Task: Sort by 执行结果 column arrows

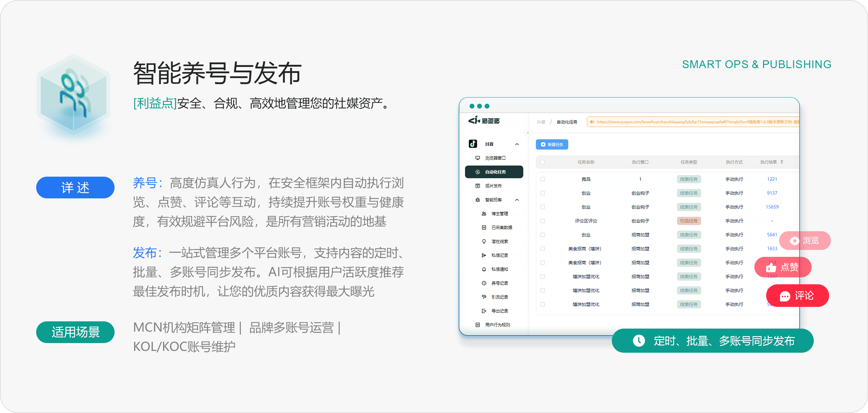Action: coord(782,162)
